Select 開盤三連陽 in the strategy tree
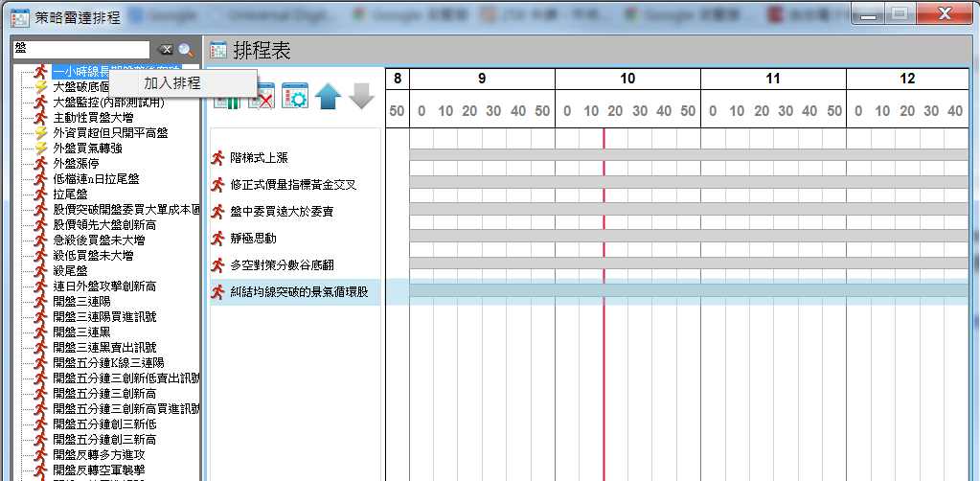Viewport: 980px width, 481px height. [x=81, y=301]
